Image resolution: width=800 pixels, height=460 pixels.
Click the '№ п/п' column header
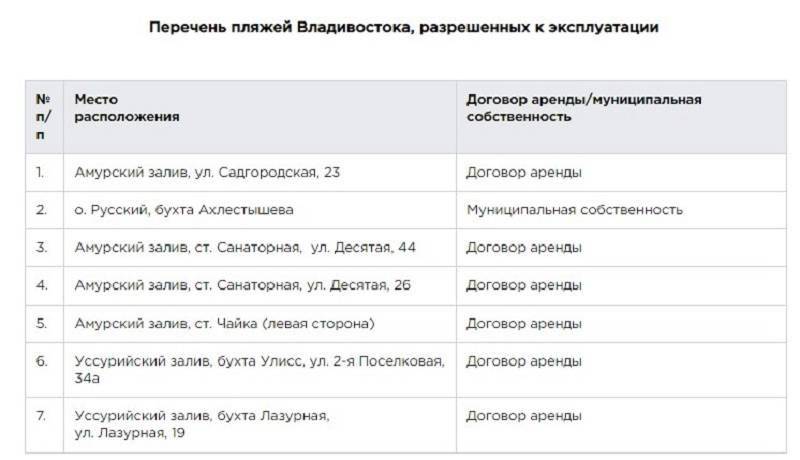(x=43, y=117)
